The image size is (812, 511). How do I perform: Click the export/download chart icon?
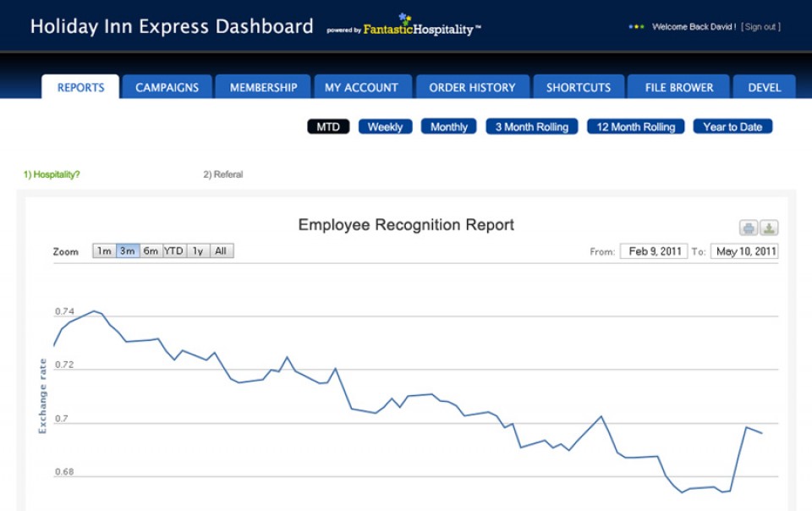[769, 228]
